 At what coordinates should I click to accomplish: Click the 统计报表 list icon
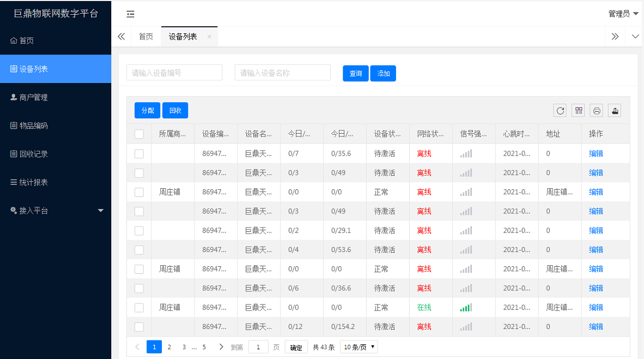click(14, 182)
